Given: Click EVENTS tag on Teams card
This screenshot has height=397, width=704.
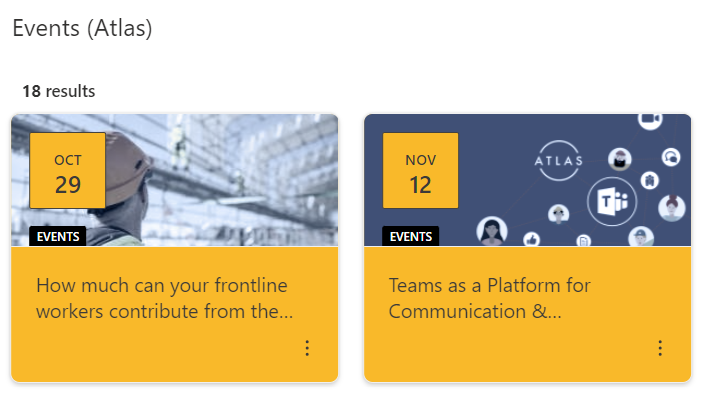Looking at the screenshot, I should (x=411, y=236).
